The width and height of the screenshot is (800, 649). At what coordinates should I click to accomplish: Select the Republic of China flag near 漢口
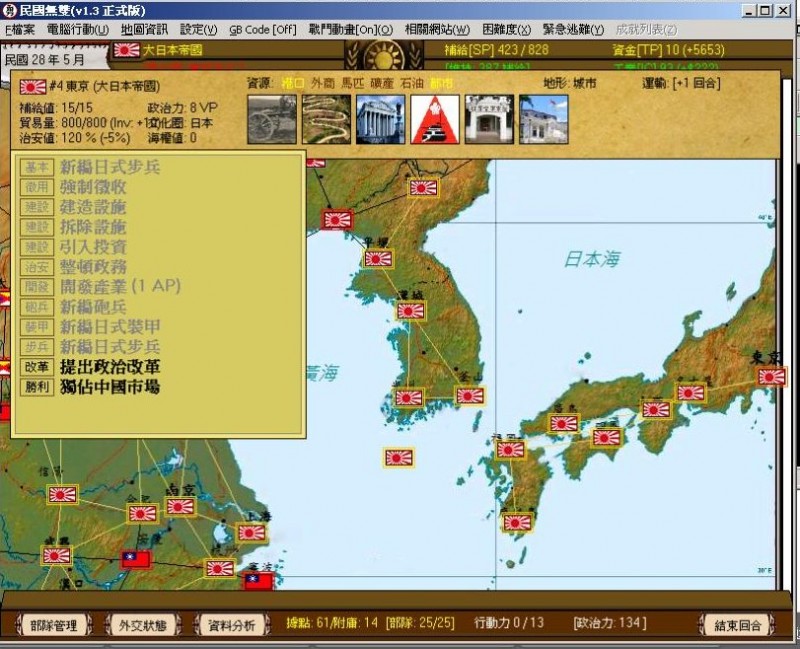tap(135, 559)
